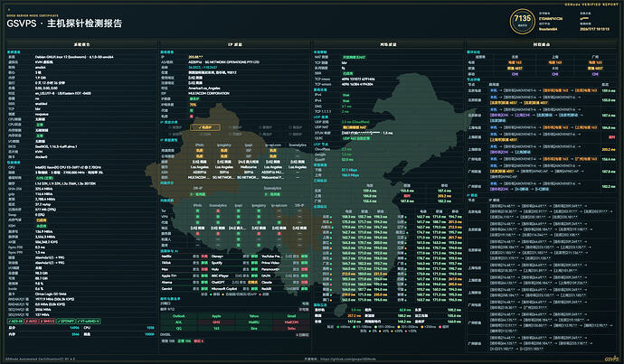This screenshot has width=624, height=364.
Task: Click the Apple TV+ streaming entry
Action: click(x=184, y=275)
